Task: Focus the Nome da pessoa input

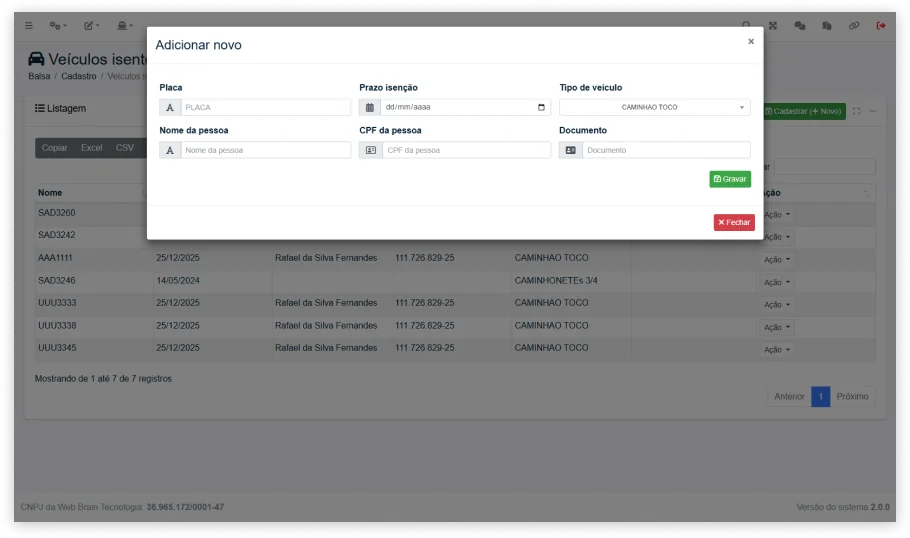Action: point(266,150)
